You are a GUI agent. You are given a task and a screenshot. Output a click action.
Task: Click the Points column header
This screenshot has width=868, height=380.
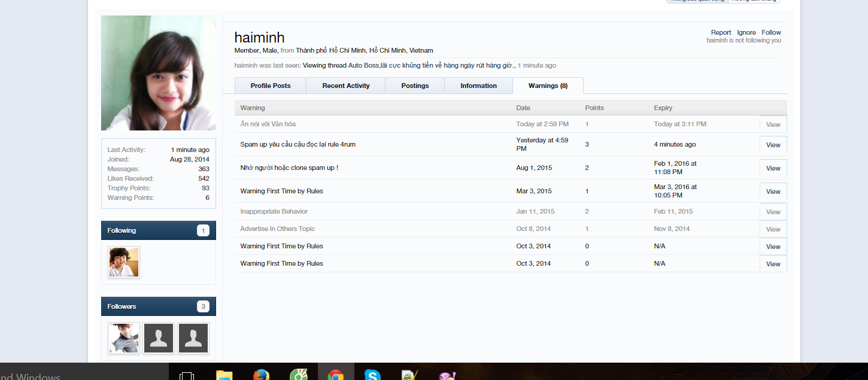[594, 108]
